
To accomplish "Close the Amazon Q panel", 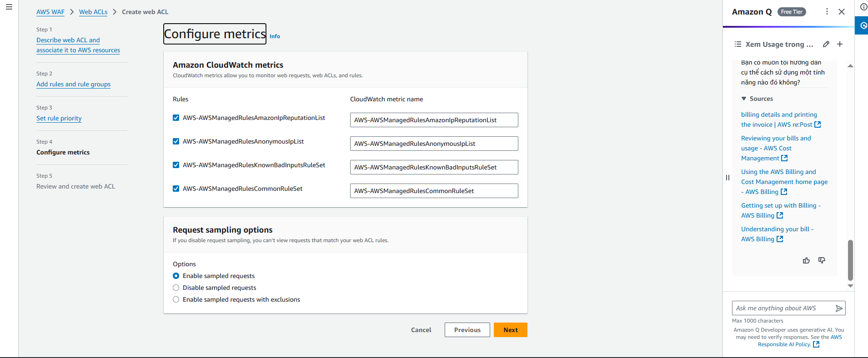I will pos(842,12).
